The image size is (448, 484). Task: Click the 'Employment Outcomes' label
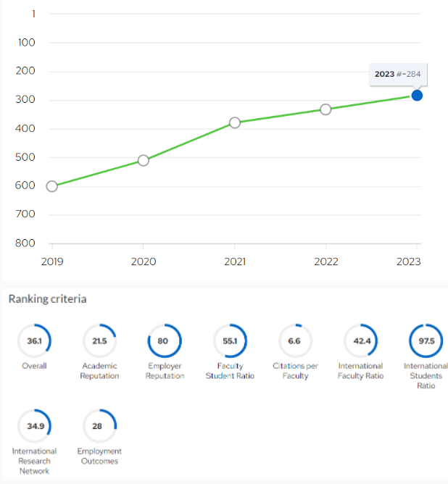(x=99, y=456)
